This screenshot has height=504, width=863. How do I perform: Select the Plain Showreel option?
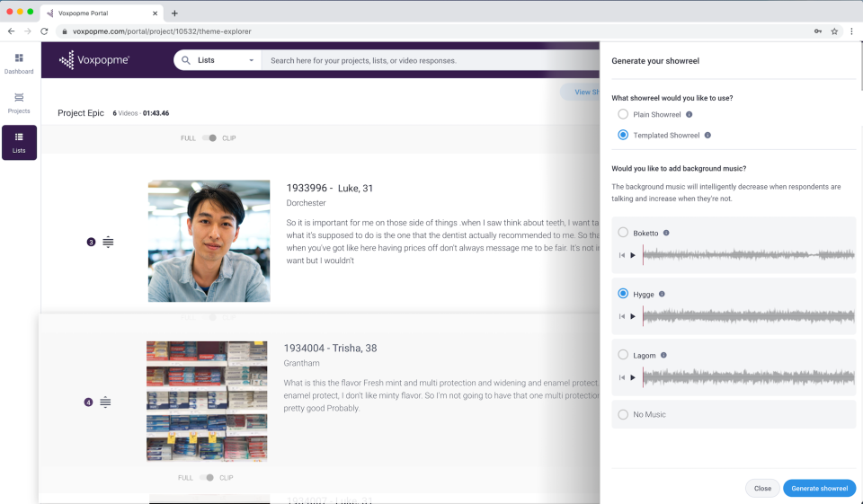[x=623, y=114]
